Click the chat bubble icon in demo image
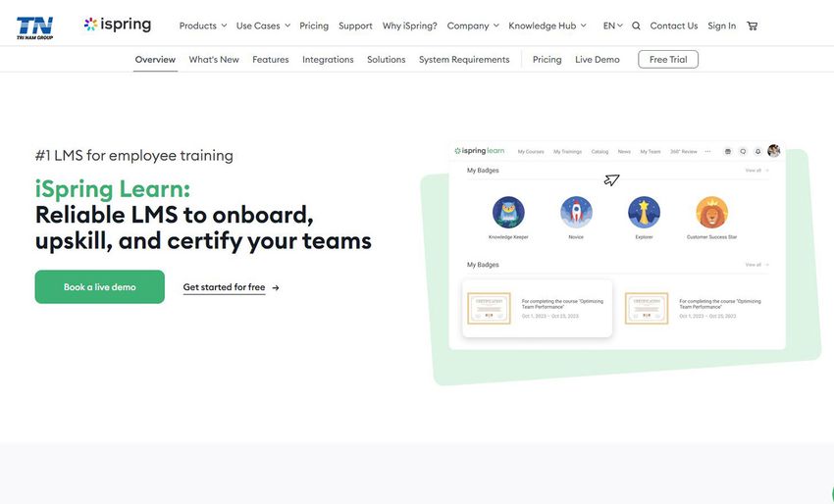 [x=743, y=152]
